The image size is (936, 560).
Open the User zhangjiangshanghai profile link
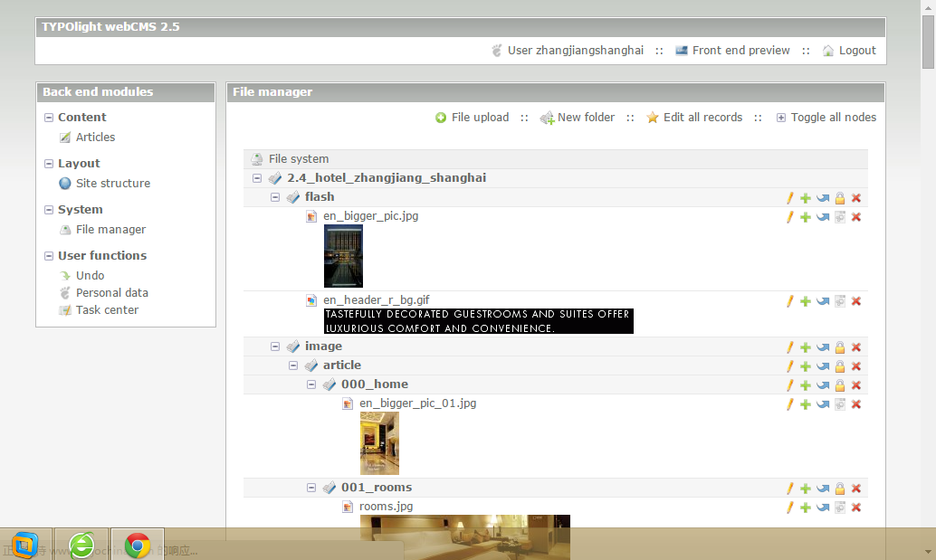click(x=576, y=51)
